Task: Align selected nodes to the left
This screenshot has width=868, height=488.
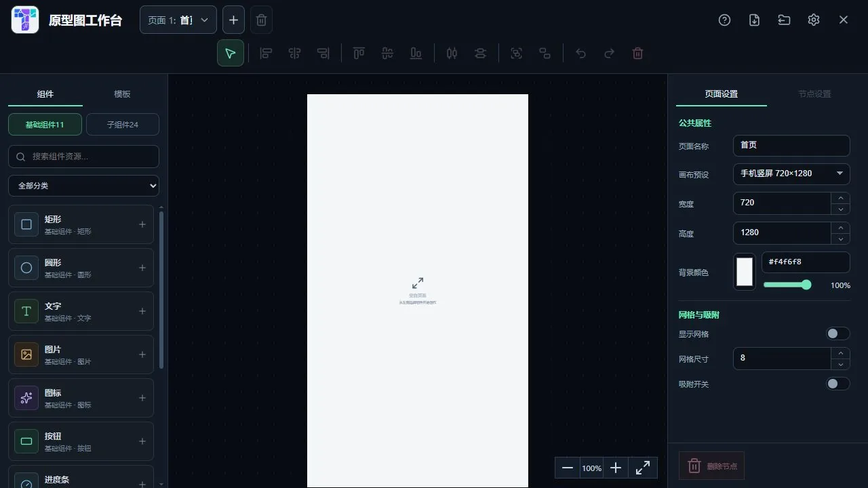Action: 267,54
